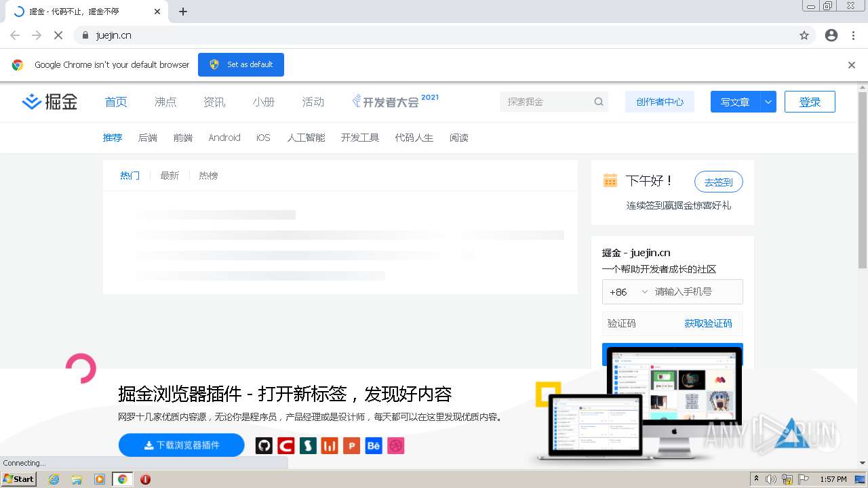
Task: Open the 小册 navigation item
Action: click(x=264, y=102)
